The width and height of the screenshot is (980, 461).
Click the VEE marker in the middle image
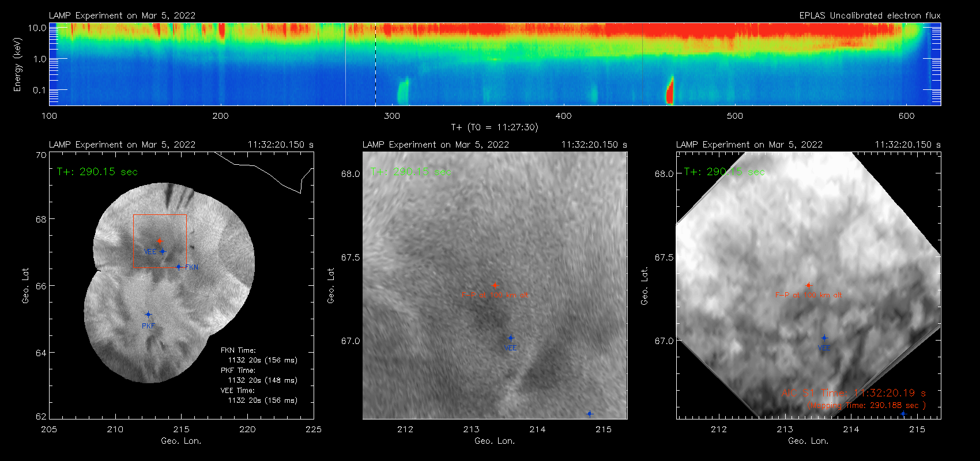pos(511,338)
